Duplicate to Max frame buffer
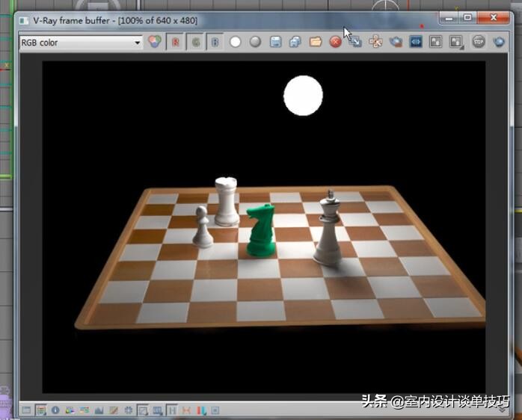Viewport: 522px width, 420px height. [355, 42]
